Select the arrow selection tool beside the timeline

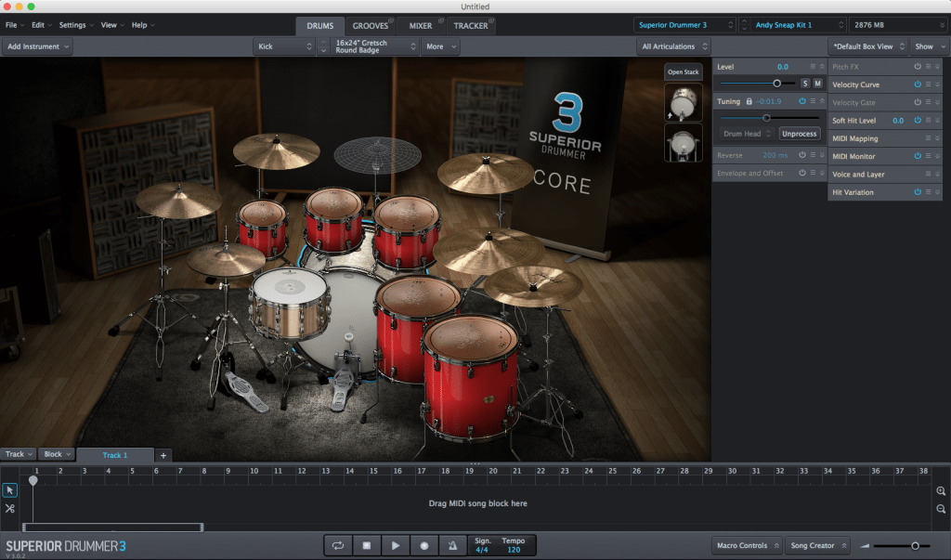[9, 489]
